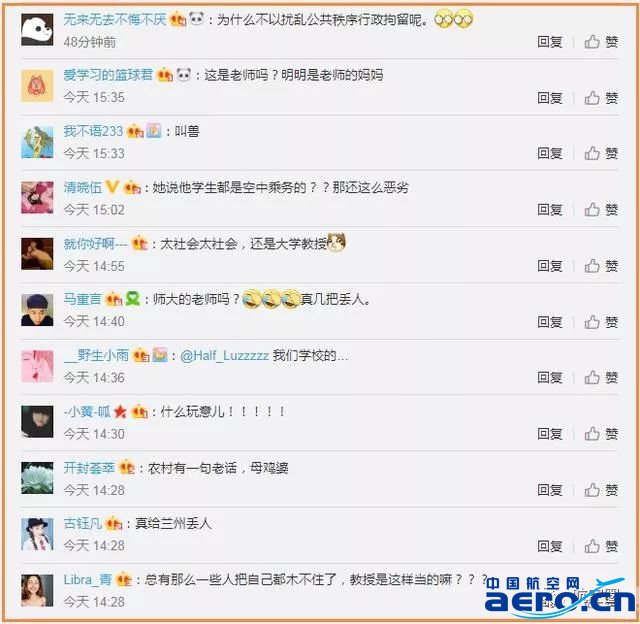
Task: Like the comment by 无来无去不悔不厌
Action: coord(601,42)
